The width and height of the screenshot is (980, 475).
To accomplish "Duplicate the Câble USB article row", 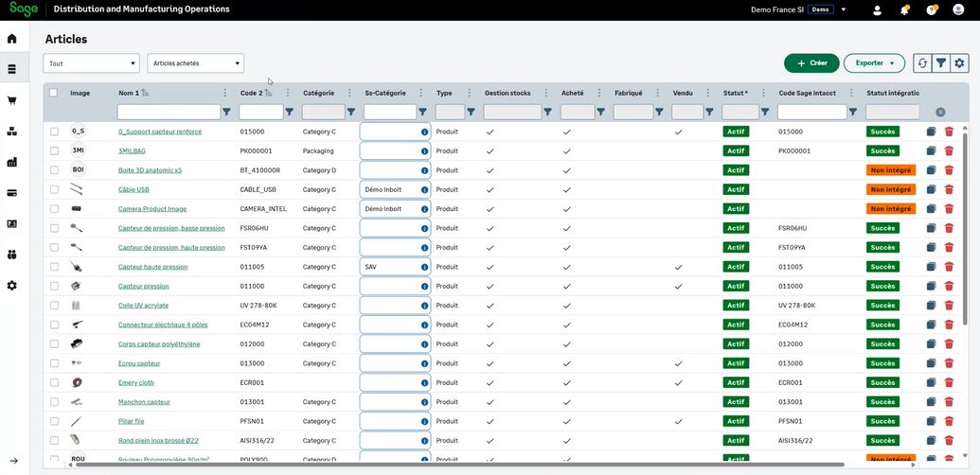I will pyautogui.click(x=932, y=189).
